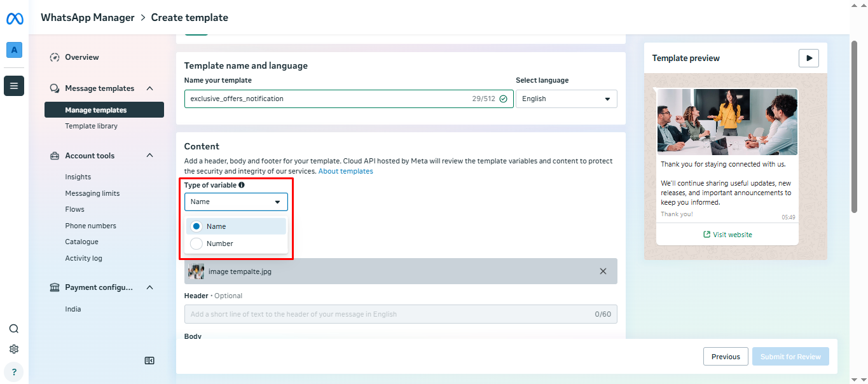This screenshot has height=384, width=868.
Task: Click the template name input field
Action: [x=349, y=99]
